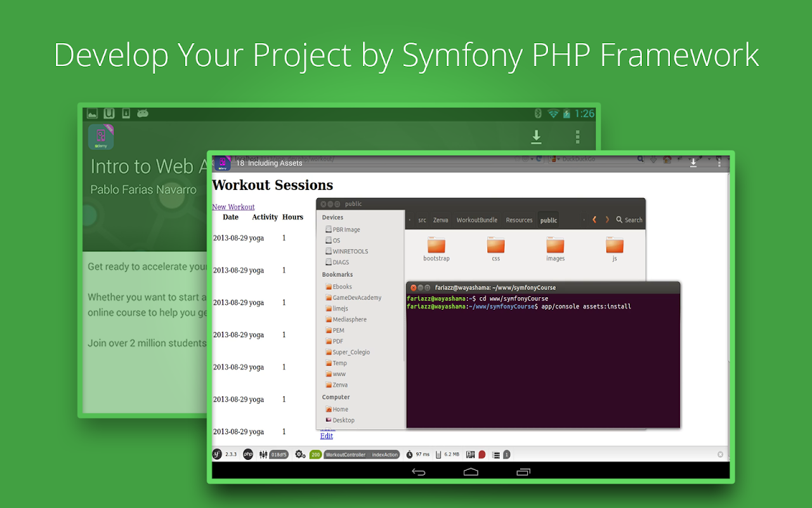Image resolution: width=812 pixels, height=508 pixels.
Task: Click the Hours column header
Action: click(x=293, y=217)
